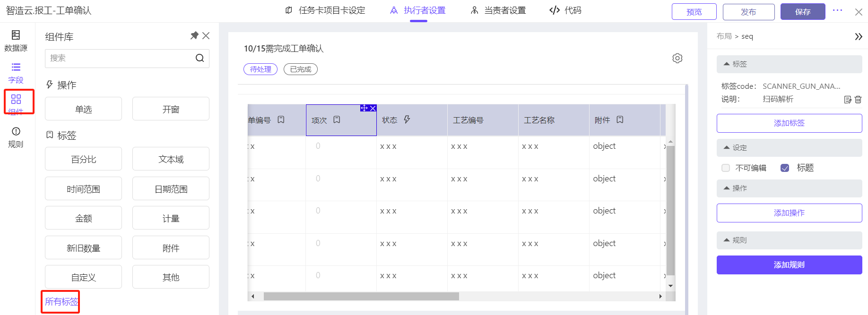
Task: Pick the 日期范围 tag component
Action: click(171, 189)
